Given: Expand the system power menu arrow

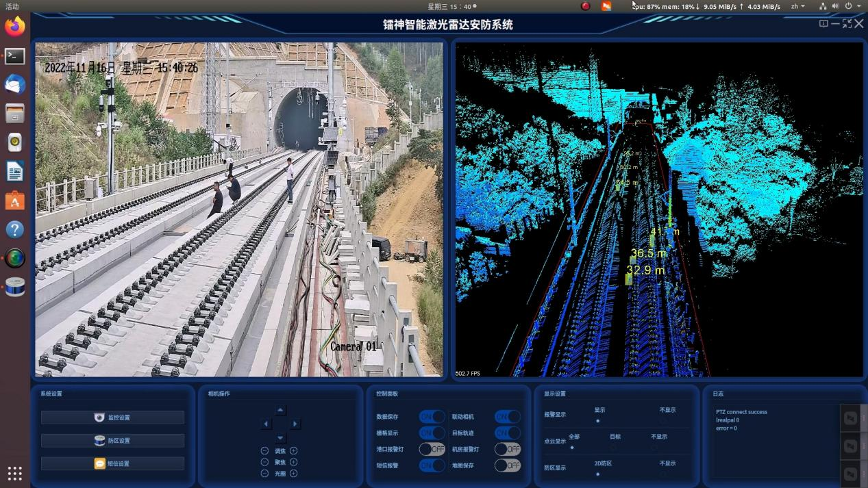Looking at the screenshot, I should (x=859, y=6).
